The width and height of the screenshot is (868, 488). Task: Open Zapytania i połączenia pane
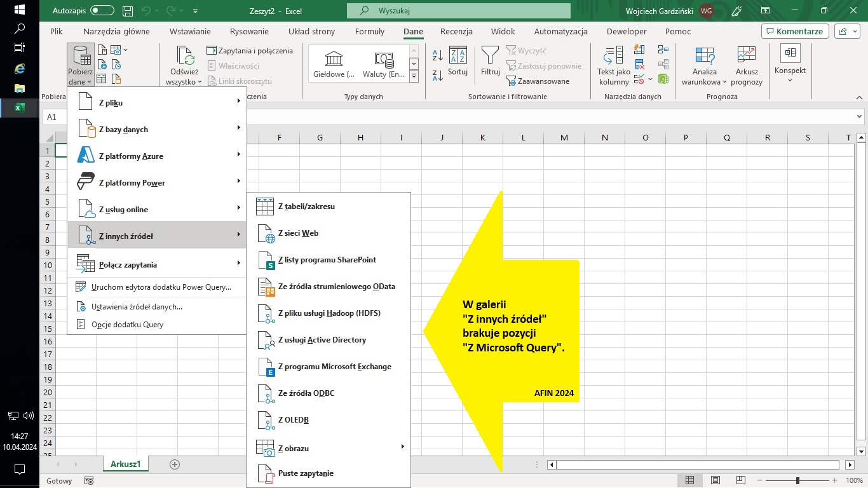pos(250,50)
